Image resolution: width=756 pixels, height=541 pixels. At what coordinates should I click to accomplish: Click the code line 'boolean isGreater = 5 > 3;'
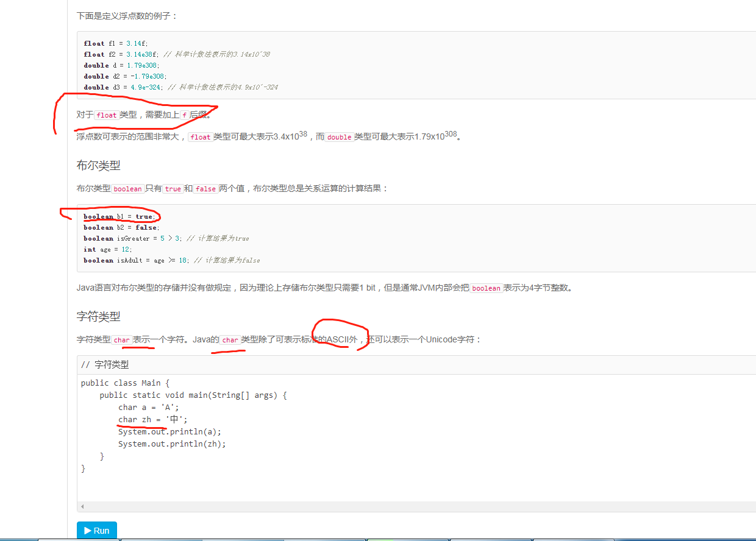click(134, 238)
